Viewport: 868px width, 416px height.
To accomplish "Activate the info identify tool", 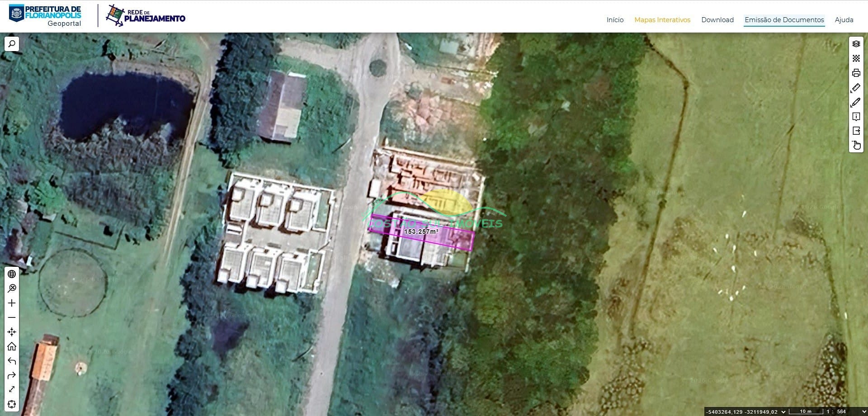I will (x=856, y=117).
